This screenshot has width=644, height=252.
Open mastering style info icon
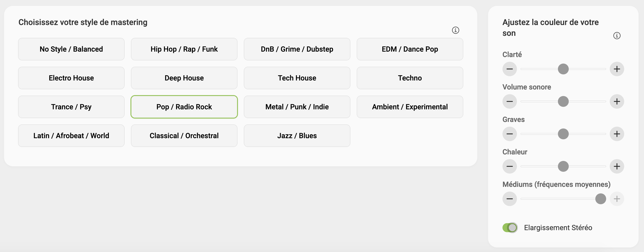point(455,30)
